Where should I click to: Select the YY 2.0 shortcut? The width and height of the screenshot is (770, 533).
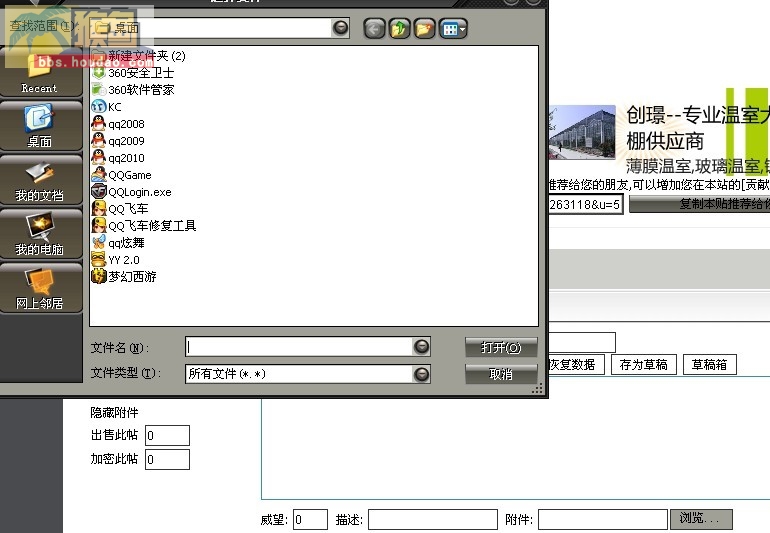(116, 259)
